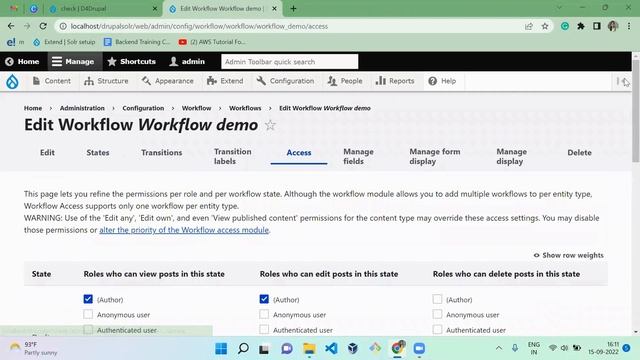This screenshot has height=360, width=640.
Task: Open Chrome three-dot menu
Action: coord(629,26)
